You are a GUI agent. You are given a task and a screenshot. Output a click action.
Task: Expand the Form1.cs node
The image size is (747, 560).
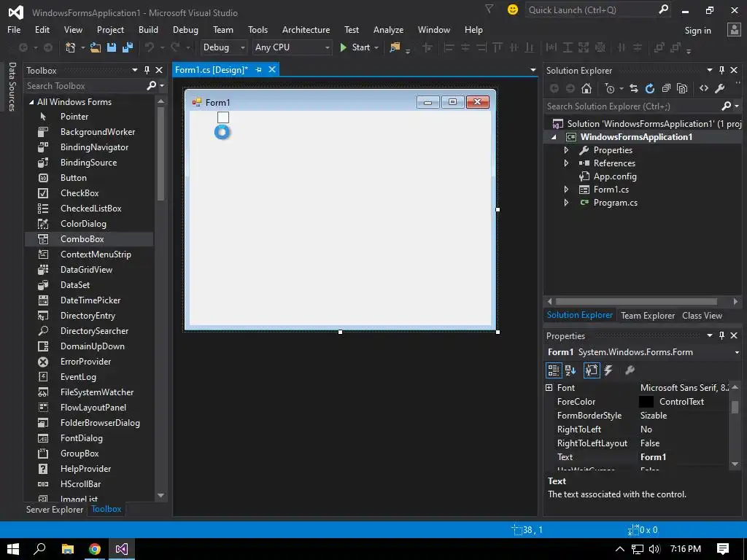click(x=566, y=189)
